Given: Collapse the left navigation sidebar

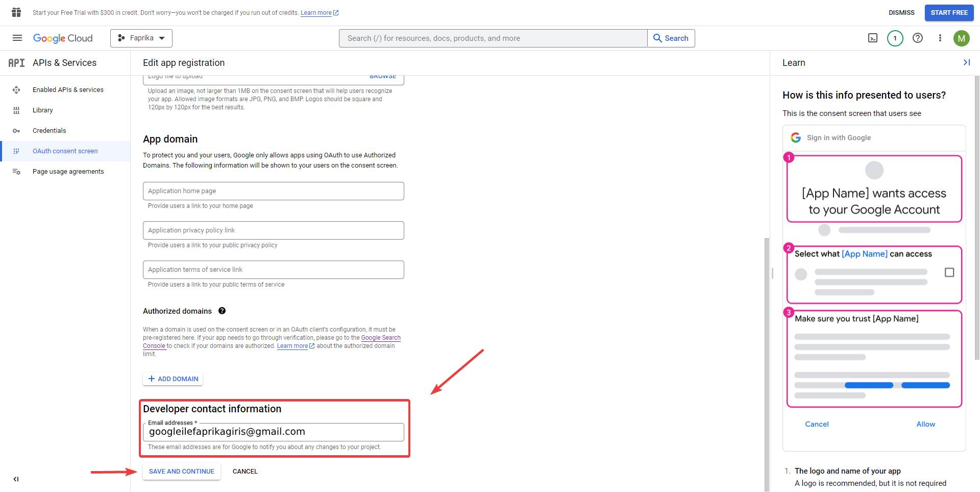Looking at the screenshot, I should pyautogui.click(x=16, y=479).
